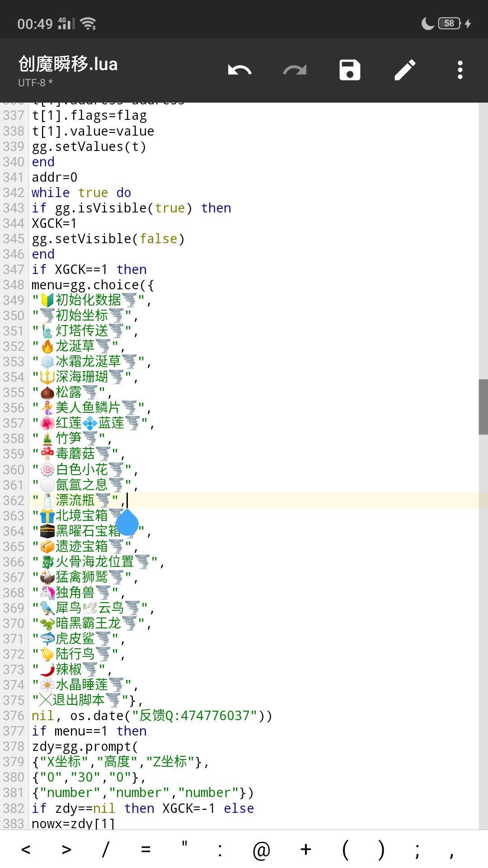Grab the blue cursor handle teardrop

click(127, 523)
